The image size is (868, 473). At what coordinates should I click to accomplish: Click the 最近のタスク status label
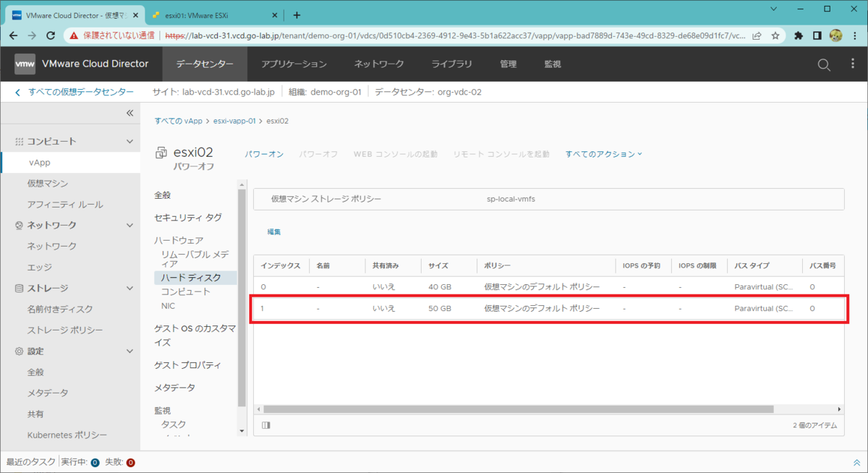30,462
